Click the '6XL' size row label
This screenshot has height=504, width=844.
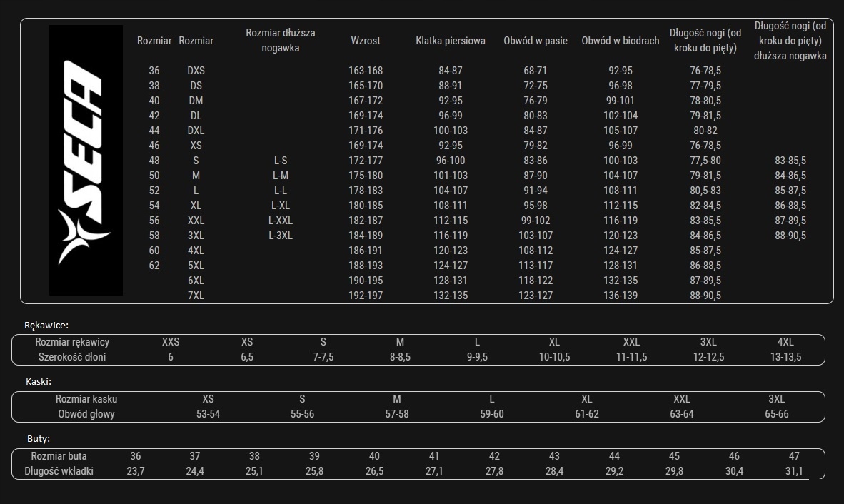coord(196,281)
